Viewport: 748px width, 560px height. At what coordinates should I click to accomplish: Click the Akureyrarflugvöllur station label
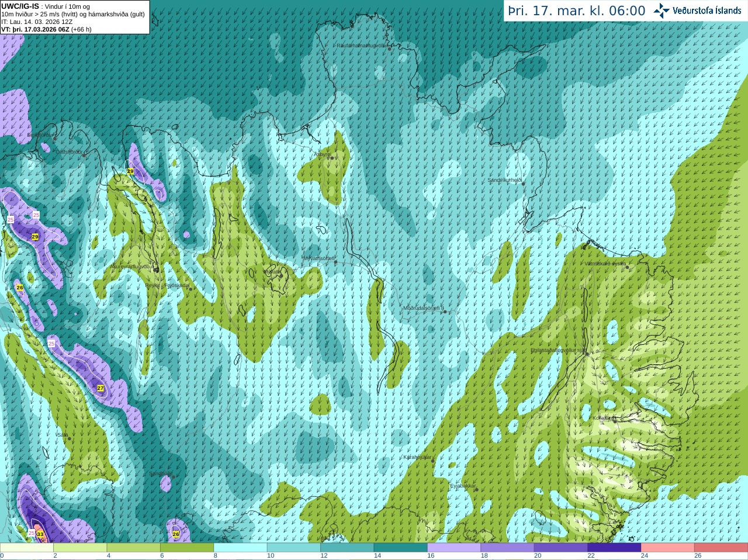click(x=132, y=267)
